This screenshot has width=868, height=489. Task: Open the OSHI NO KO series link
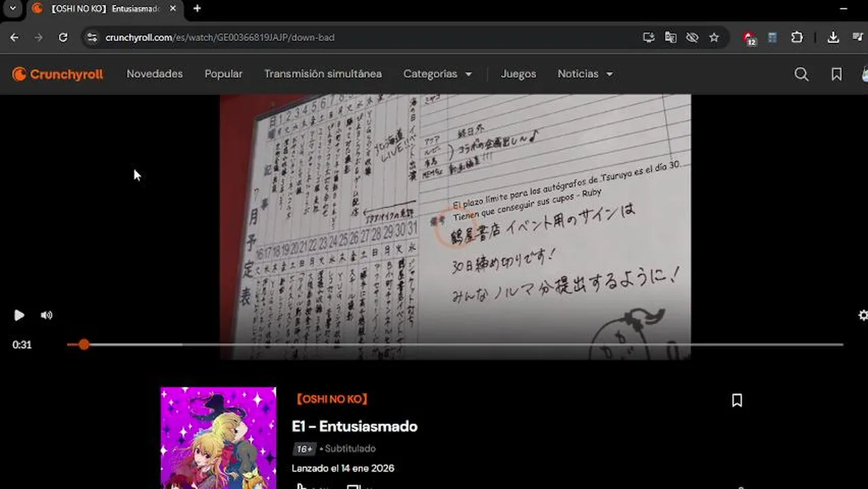coord(332,399)
